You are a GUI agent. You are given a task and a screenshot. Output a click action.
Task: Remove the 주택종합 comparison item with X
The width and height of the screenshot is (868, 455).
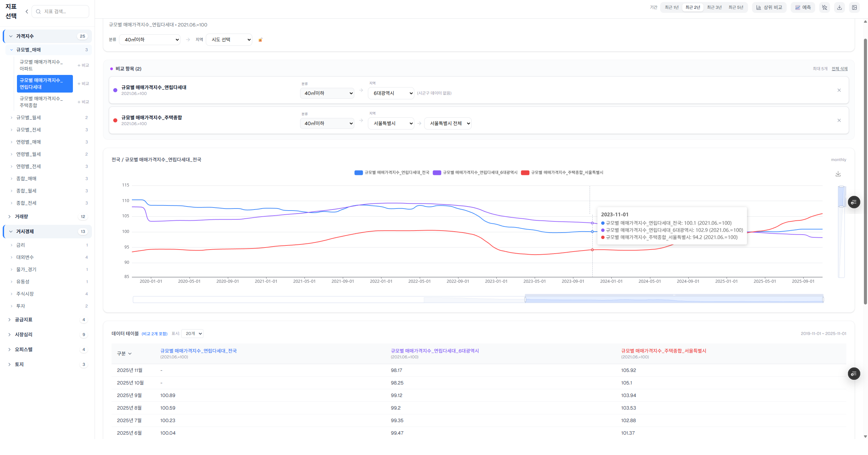click(x=839, y=120)
